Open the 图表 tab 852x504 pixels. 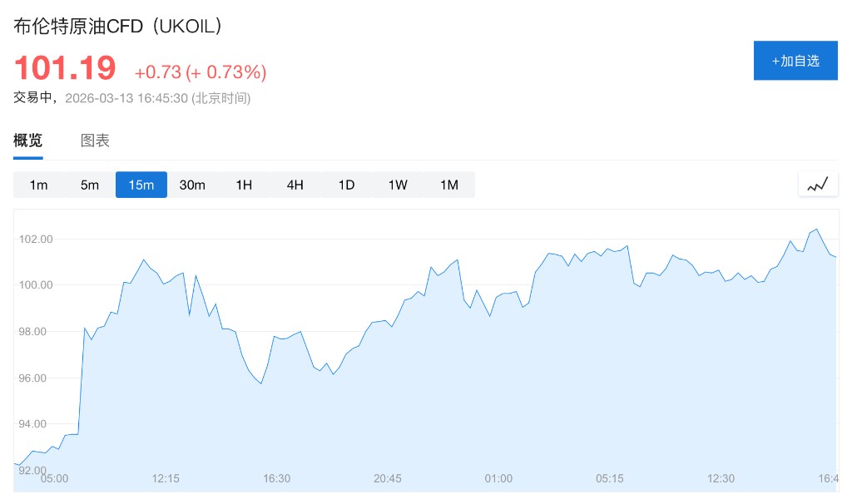[95, 141]
